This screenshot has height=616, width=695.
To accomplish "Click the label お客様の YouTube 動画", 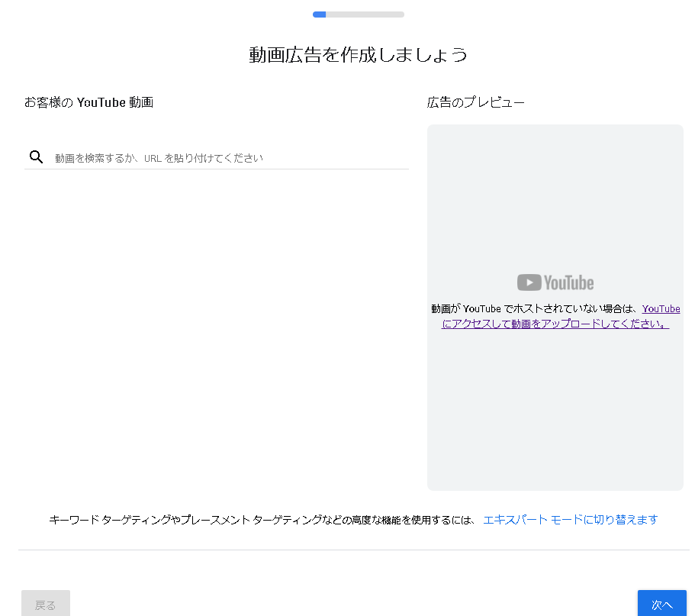I will tap(88, 102).
